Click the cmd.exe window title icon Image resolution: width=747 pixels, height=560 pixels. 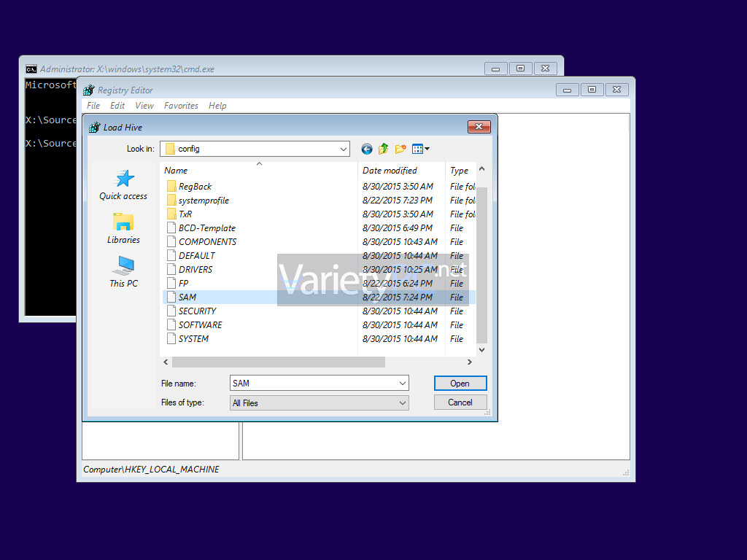coord(31,69)
